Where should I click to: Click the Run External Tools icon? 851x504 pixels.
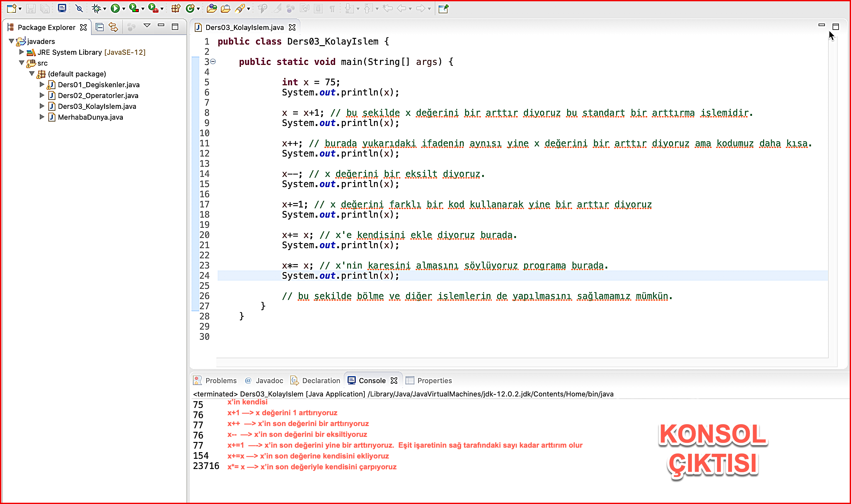[153, 9]
